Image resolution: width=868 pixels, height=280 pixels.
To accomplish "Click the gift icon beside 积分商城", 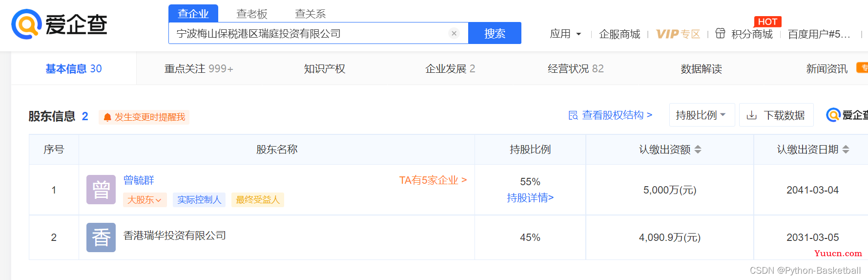I will [x=720, y=33].
